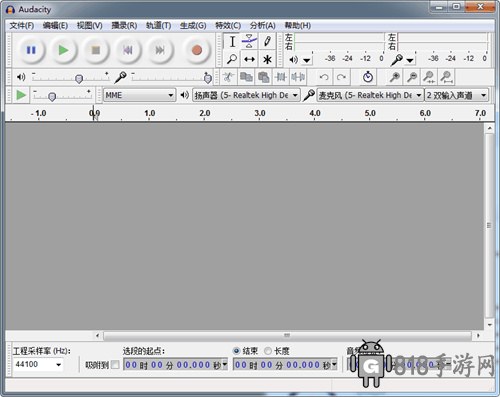Open the 帮助(H) menu

(298, 25)
